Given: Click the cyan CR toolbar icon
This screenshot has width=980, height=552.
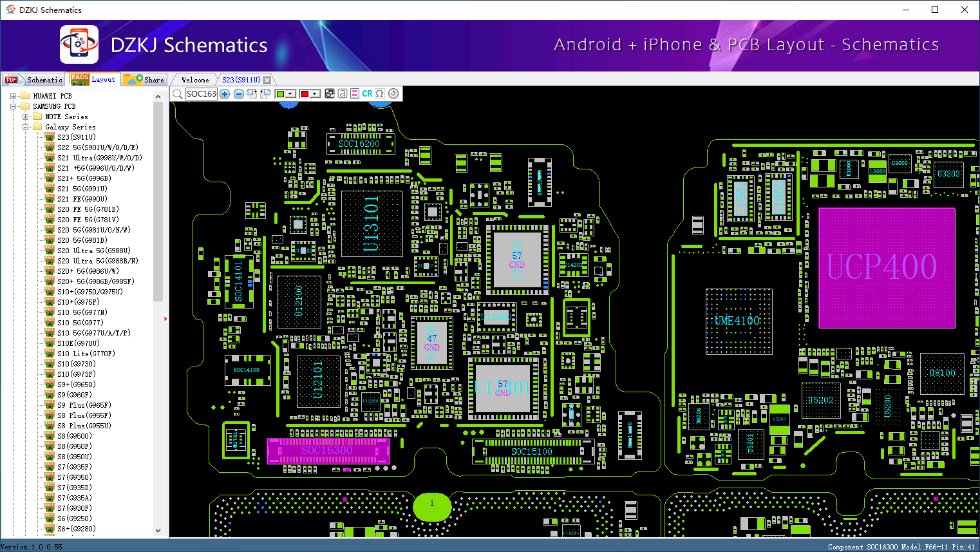Looking at the screenshot, I should [367, 94].
